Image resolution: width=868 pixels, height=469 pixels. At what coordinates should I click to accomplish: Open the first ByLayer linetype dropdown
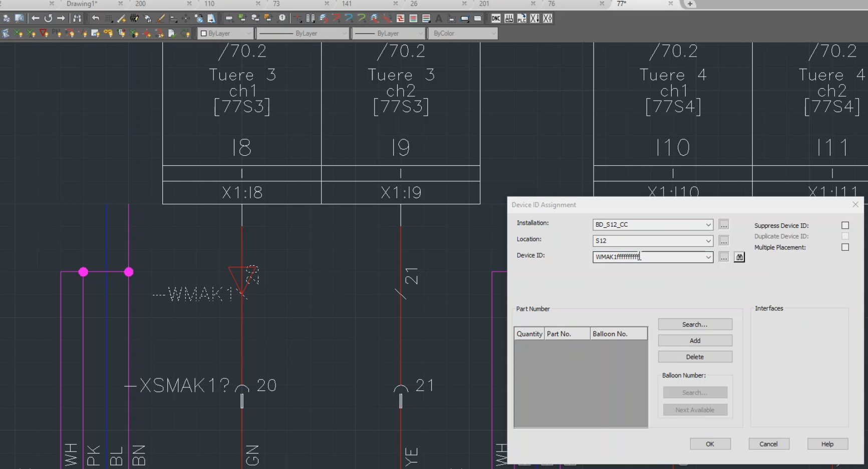[303, 34]
